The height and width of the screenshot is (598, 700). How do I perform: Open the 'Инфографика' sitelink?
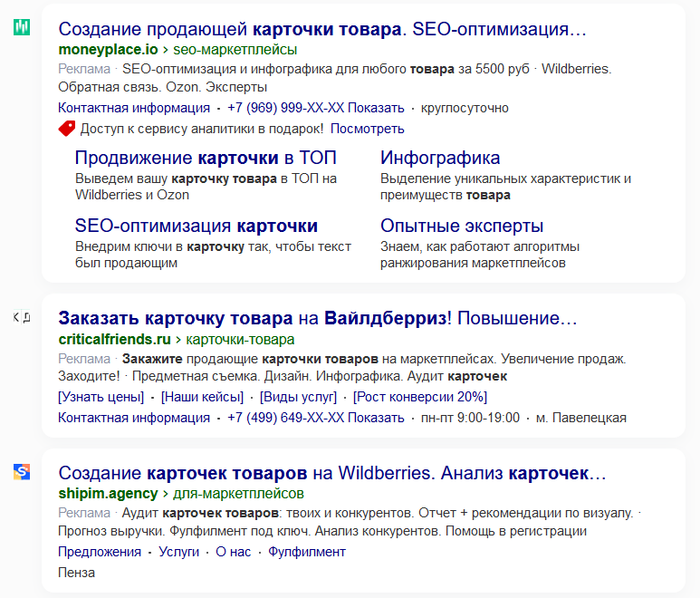(440, 158)
